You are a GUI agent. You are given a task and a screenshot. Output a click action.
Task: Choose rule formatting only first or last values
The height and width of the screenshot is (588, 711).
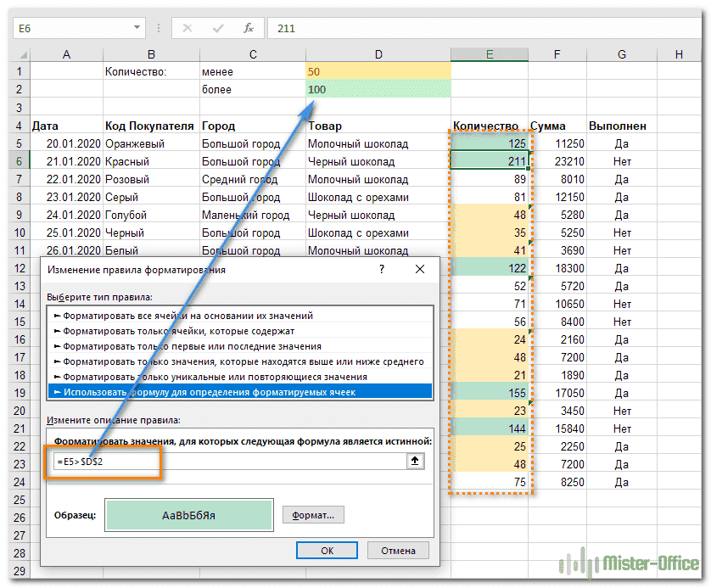click(x=240, y=346)
